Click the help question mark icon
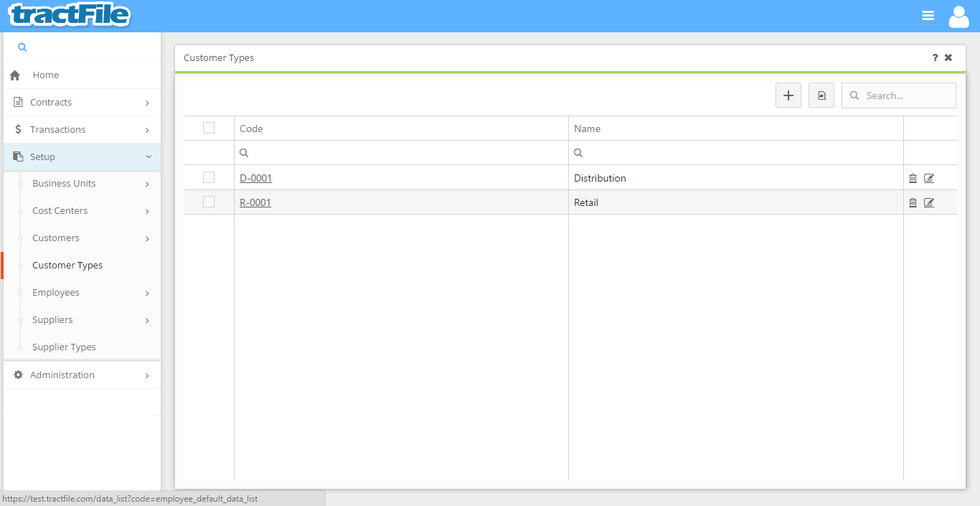 pos(935,58)
